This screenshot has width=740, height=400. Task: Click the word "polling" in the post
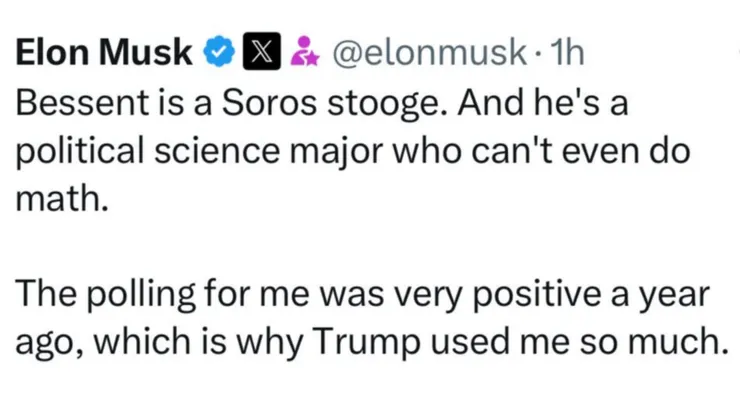tap(154, 297)
